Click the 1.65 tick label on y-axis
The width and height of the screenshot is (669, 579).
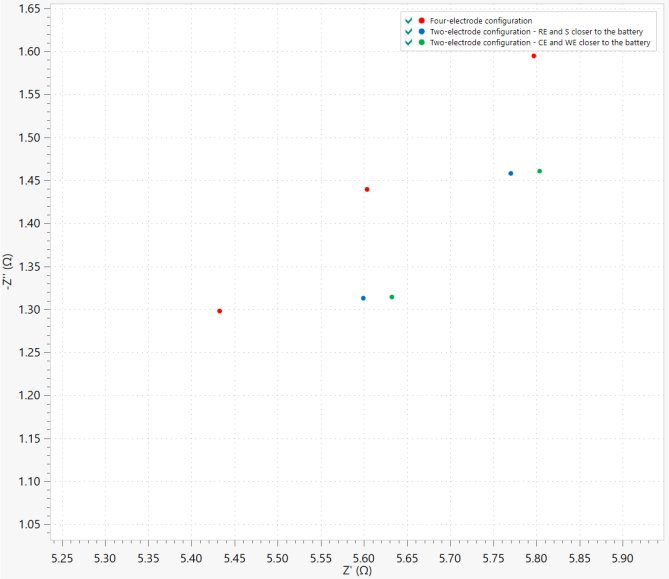26,8
